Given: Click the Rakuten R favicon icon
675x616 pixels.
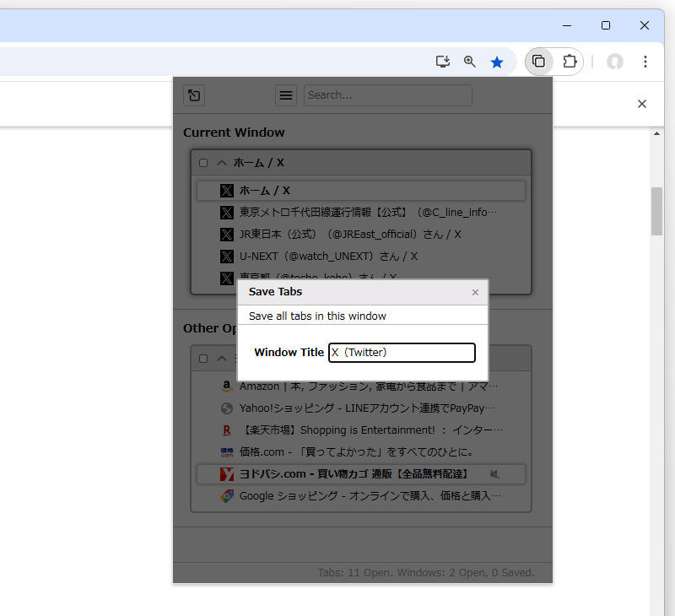Looking at the screenshot, I should point(227,430).
